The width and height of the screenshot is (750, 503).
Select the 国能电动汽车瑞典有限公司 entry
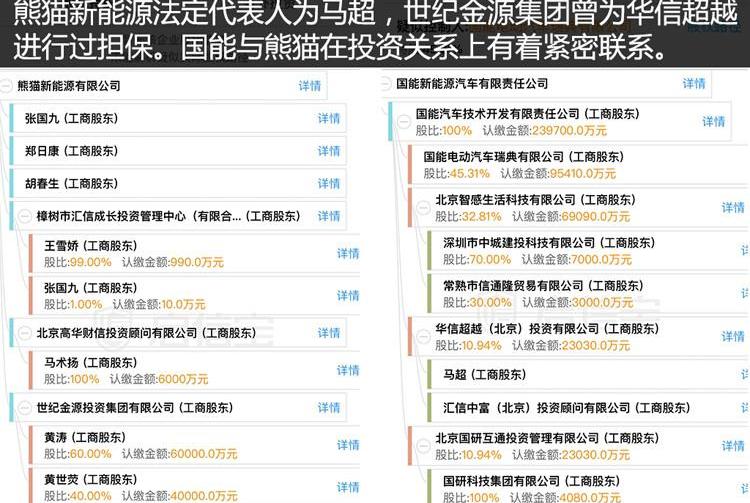(523, 157)
